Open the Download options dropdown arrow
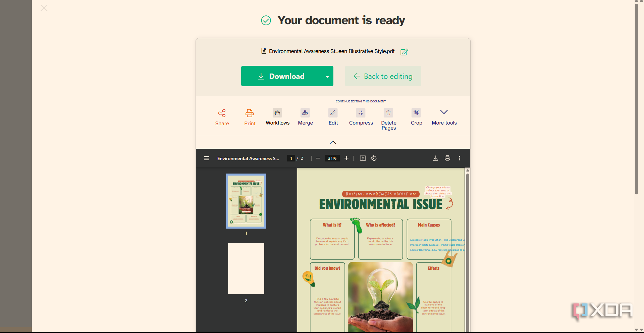Image resolution: width=644 pixels, height=333 pixels. (327, 77)
